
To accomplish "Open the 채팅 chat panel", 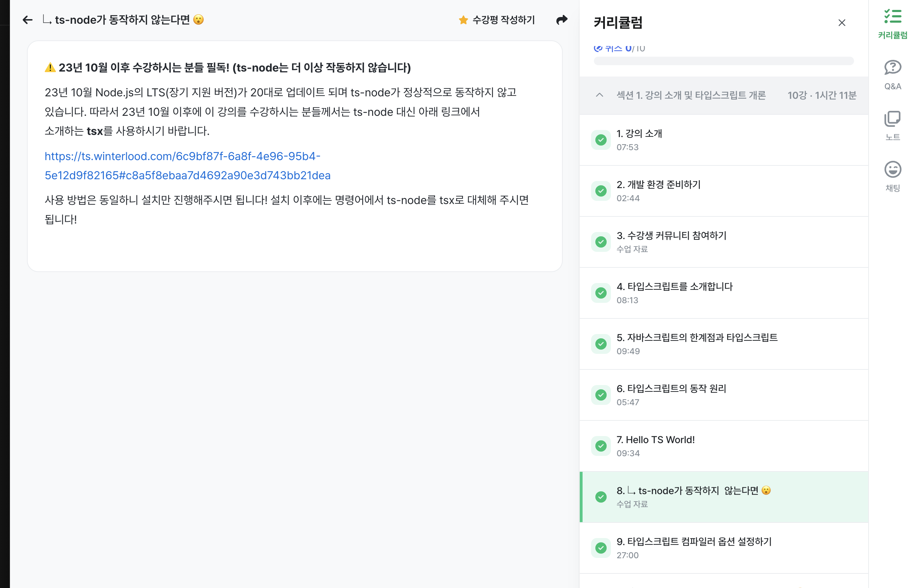I will click(892, 176).
